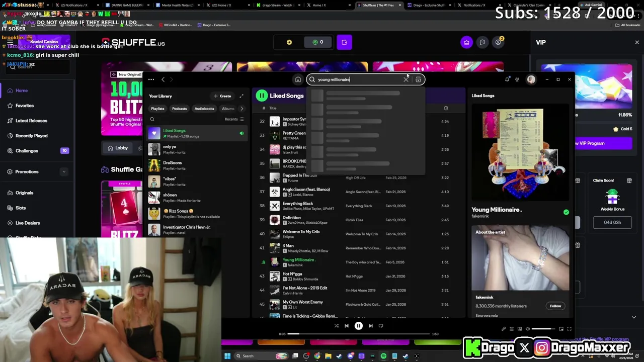The height and width of the screenshot is (362, 644).
Task: Expand Your Library to full view
Action: (242, 96)
